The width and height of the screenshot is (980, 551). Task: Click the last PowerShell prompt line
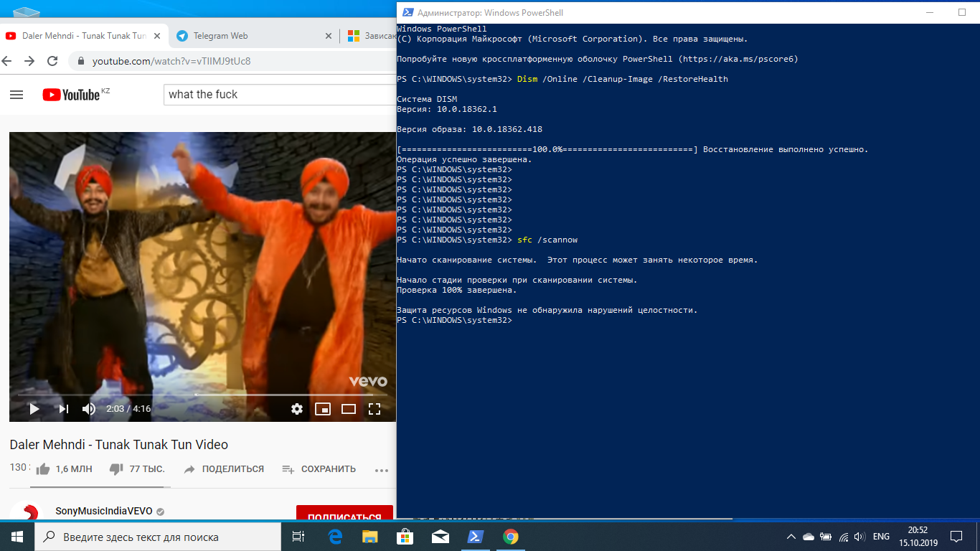pyautogui.click(x=453, y=320)
